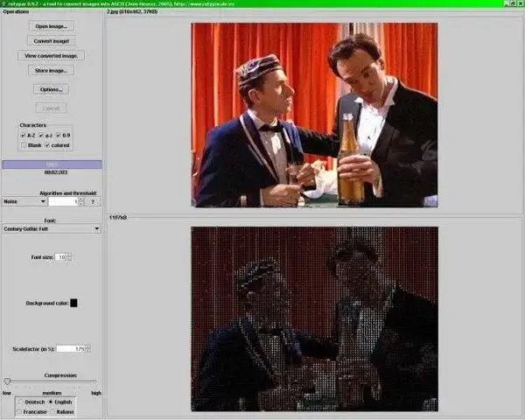This screenshot has height=420, width=525.
Task: Click the Font size value field
Action: pyautogui.click(x=60, y=257)
